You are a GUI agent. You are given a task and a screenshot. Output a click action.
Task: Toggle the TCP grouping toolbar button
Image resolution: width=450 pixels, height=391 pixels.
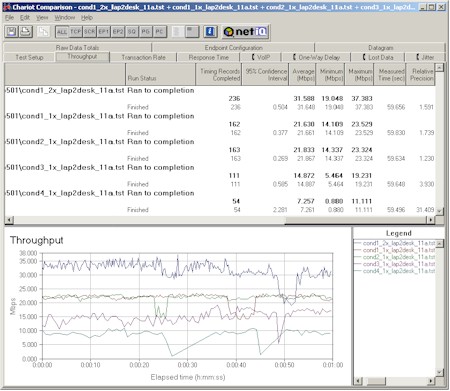pos(76,32)
